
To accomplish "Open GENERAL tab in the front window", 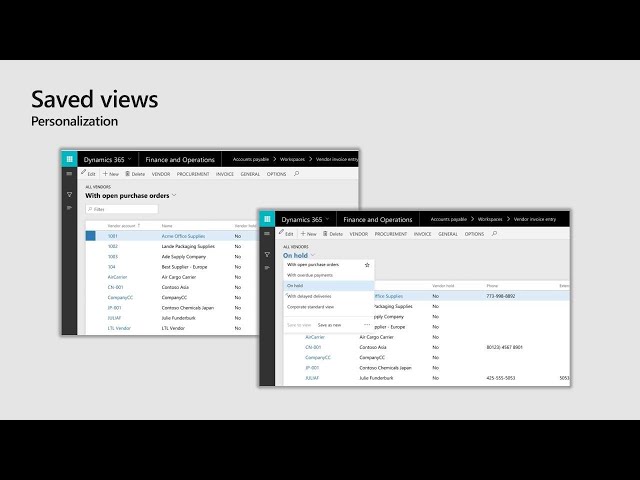I will pos(448,234).
